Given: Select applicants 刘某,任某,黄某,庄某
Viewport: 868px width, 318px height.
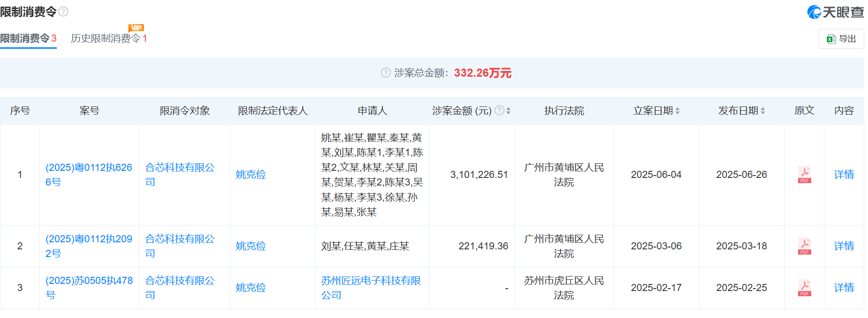Looking at the screenshot, I should 365,246.
